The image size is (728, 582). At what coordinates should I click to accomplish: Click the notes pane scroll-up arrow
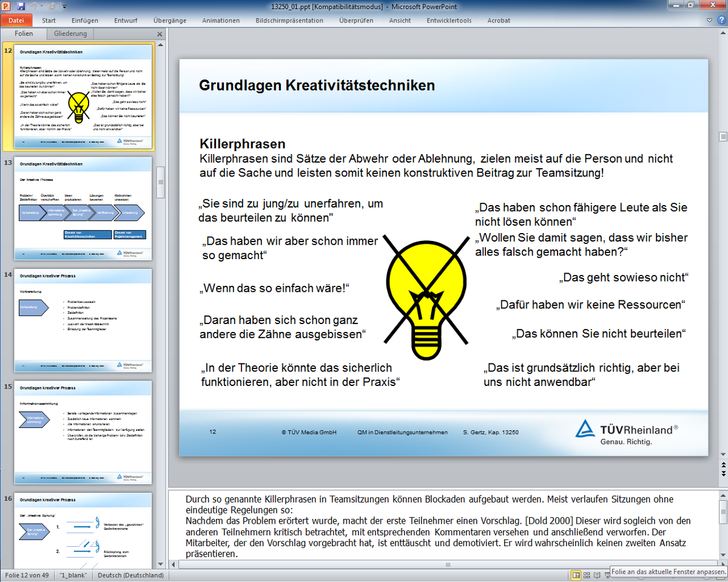(x=723, y=496)
